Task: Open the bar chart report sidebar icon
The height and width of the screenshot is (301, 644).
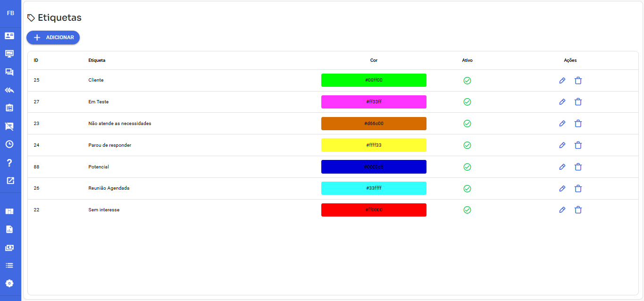Action: [9, 229]
